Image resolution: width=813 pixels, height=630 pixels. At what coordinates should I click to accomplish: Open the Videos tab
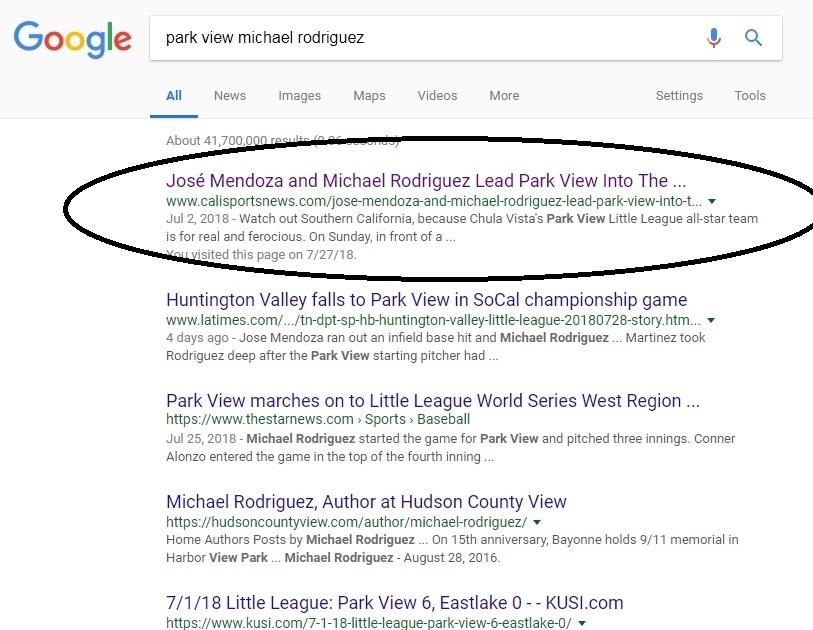click(x=437, y=95)
